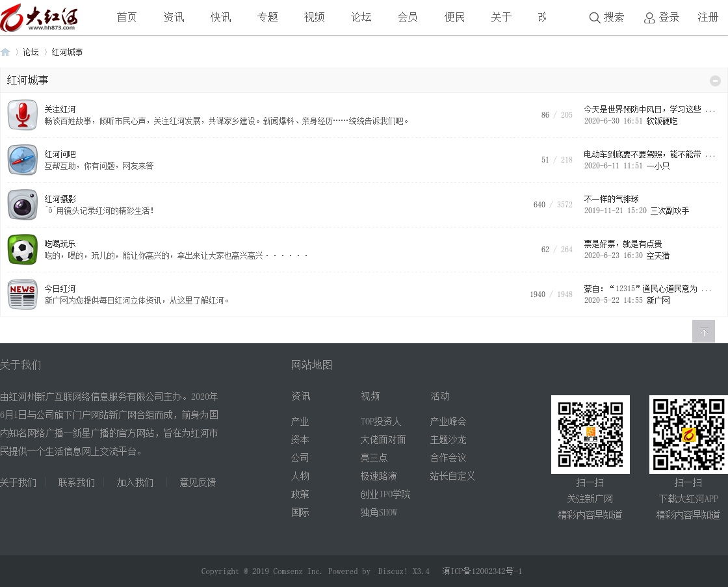This screenshot has width=728, height=587.
Task: Click the home icon in the breadcrumb
Action: click(x=6, y=52)
